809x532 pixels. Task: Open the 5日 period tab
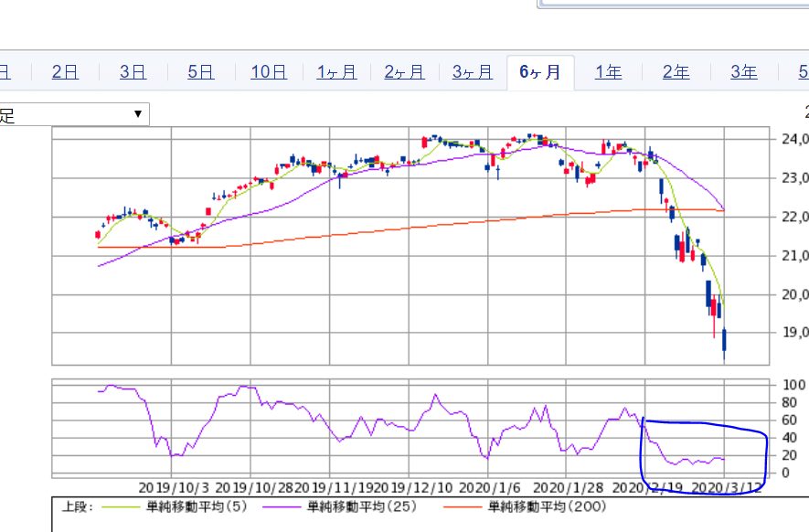(x=200, y=72)
